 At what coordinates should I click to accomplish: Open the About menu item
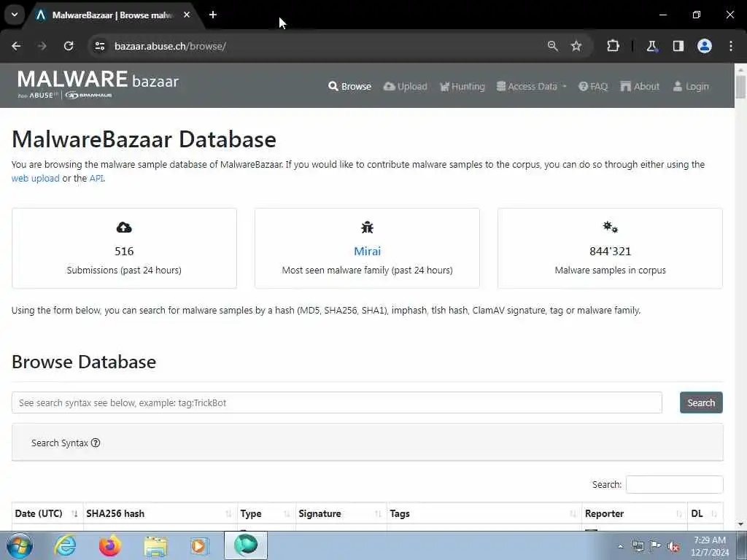(x=640, y=86)
